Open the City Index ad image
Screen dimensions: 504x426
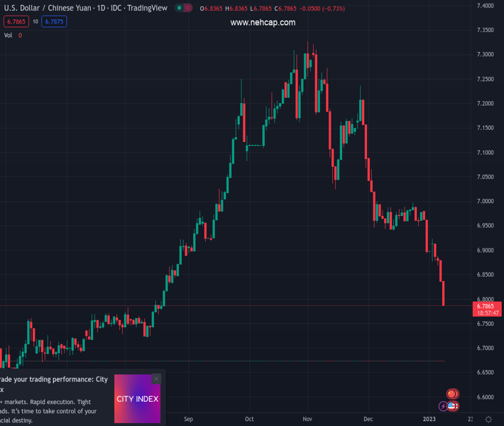pos(137,399)
